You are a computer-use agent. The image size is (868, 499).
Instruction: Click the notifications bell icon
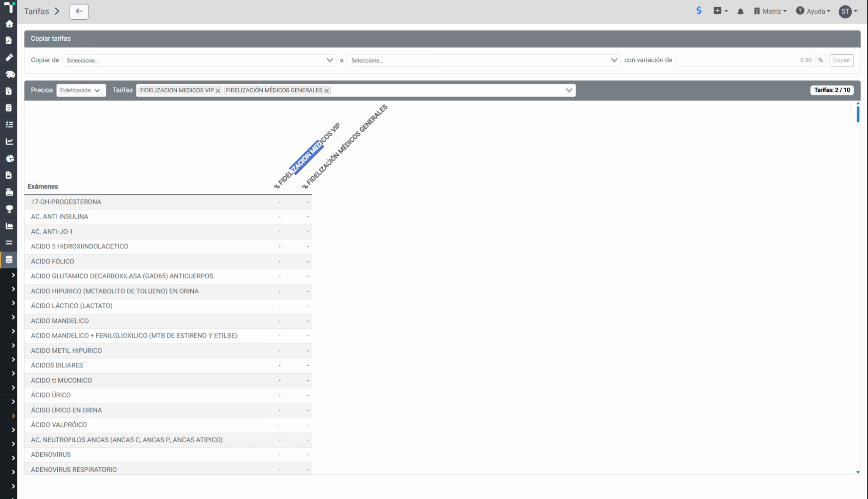click(x=740, y=11)
